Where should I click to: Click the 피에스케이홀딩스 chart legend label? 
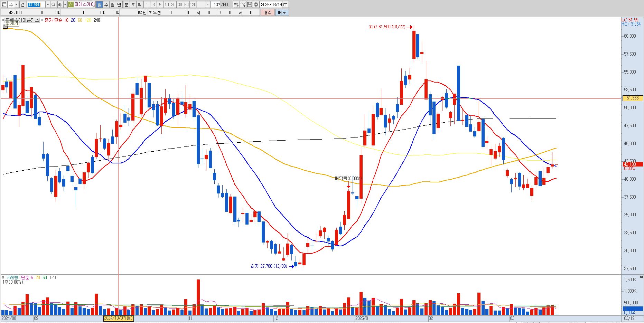tap(23, 20)
